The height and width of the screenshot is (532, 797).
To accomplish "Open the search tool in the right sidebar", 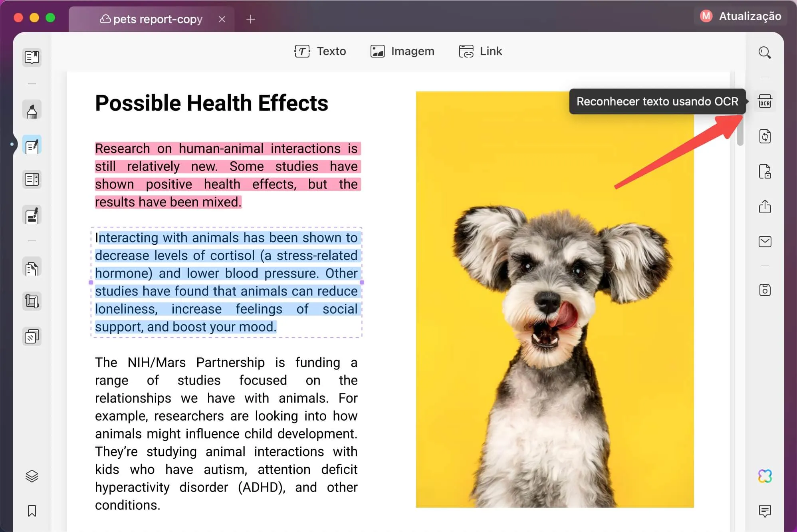I will point(765,52).
